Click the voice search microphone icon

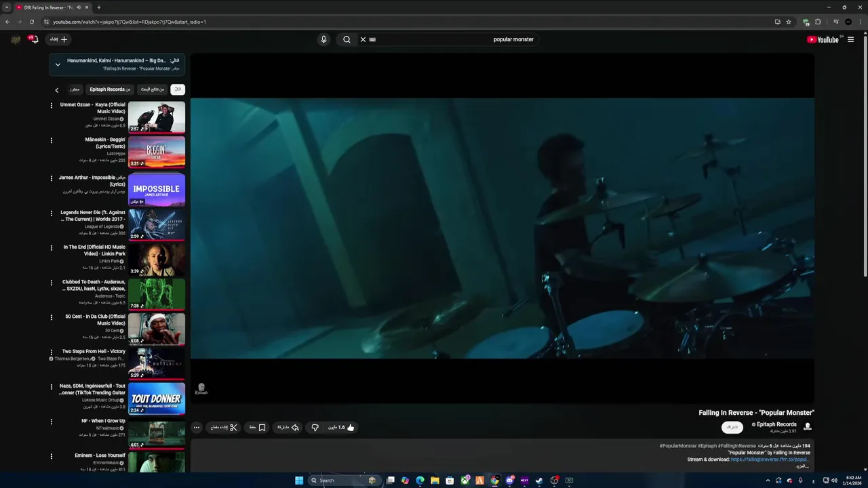pyautogui.click(x=323, y=39)
